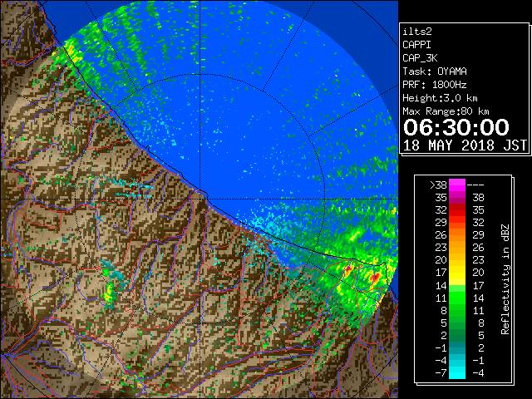Click the '-7' legend value
532x399 pixels.
pos(441,373)
